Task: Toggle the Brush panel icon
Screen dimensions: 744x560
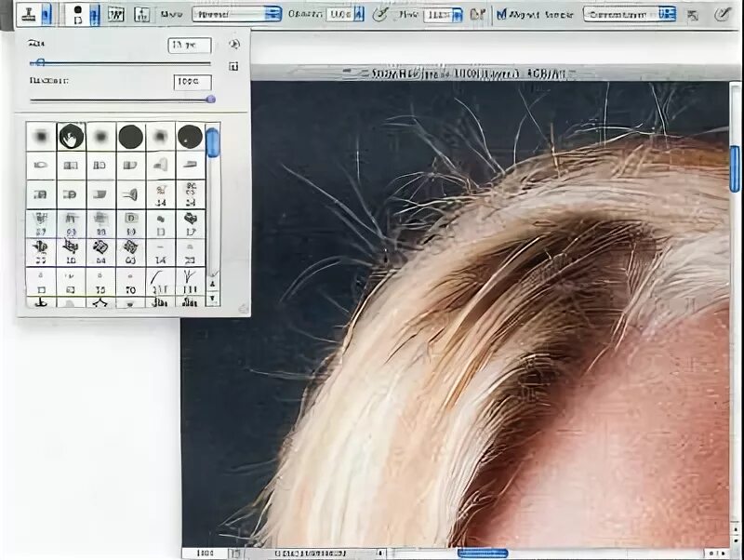Action: coord(116,15)
